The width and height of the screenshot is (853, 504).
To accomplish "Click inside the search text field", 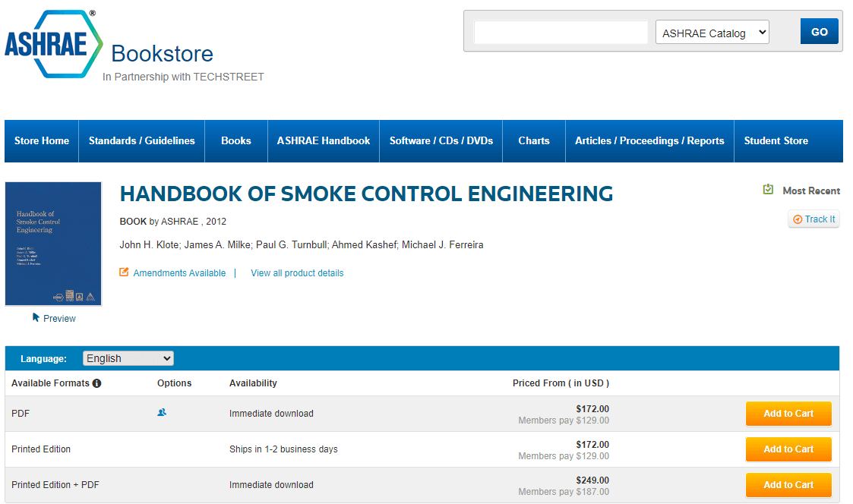I will (x=560, y=32).
